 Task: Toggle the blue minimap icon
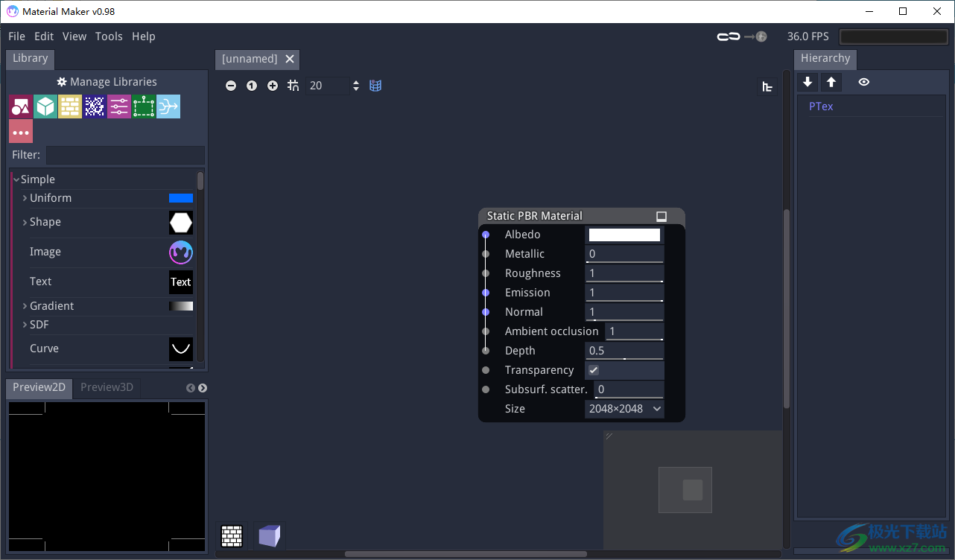[x=375, y=86]
